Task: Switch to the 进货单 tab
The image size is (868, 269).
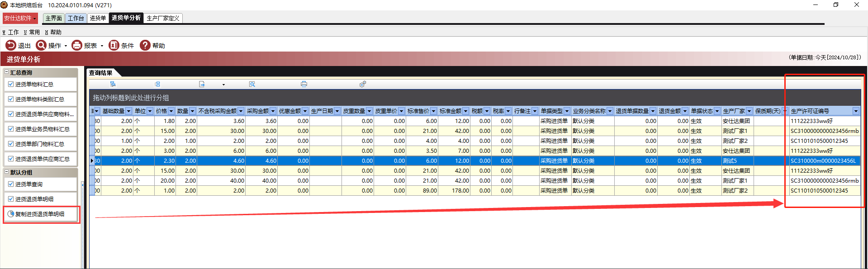Action: 98,18
